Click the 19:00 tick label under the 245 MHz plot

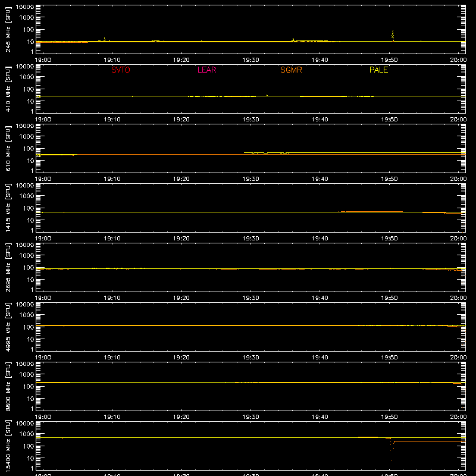click(x=43, y=60)
